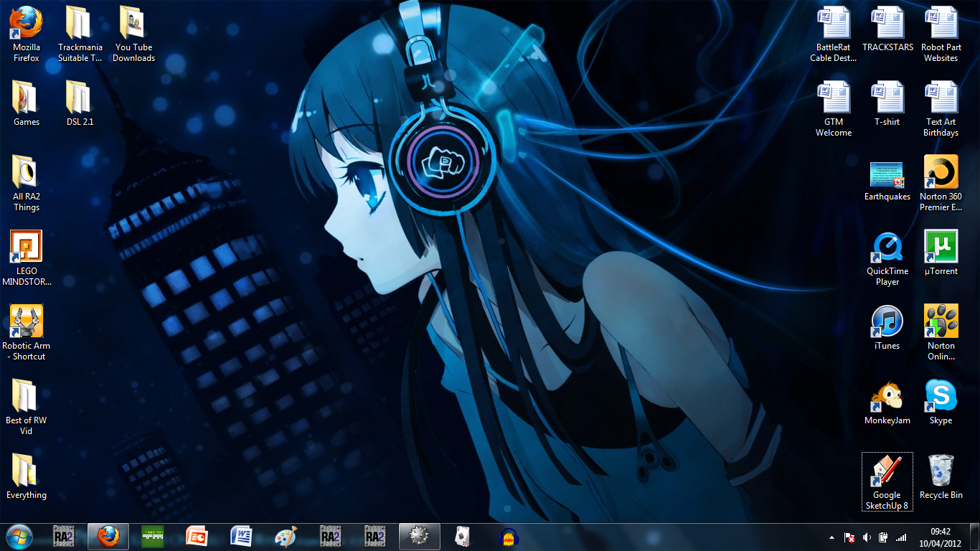This screenshot has width=980, height=551.
Task: Launch the MonkeyJam shortcut
Action: click(887, 402)
